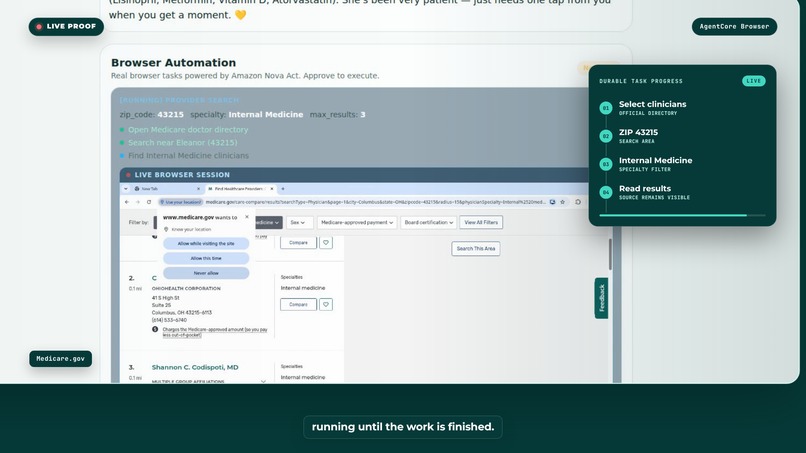Click OHIOHEALTH CORPORATION text

186,288
